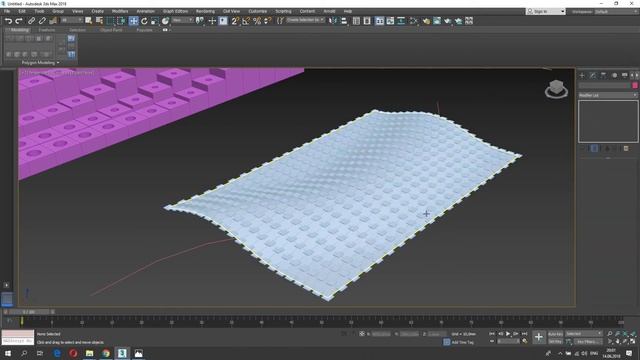Toggle Window/Crossing selection icon
Screen dimensions: 640x360
coord(121,21)
